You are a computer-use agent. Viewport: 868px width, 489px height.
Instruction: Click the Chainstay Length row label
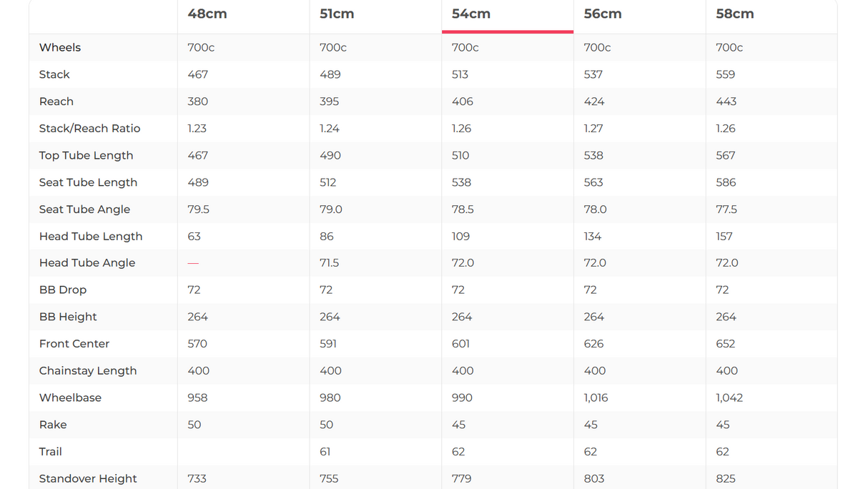point(88,371)
